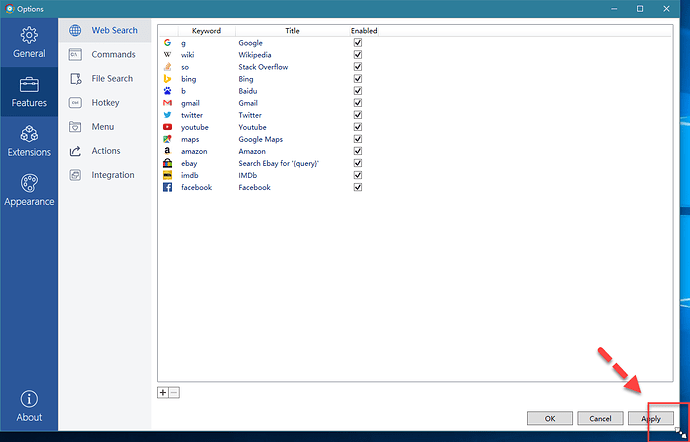Select the 'youtube' keyword cell
Screen dimensions: 690x442
pyautogui.click(x=195, y=127)
